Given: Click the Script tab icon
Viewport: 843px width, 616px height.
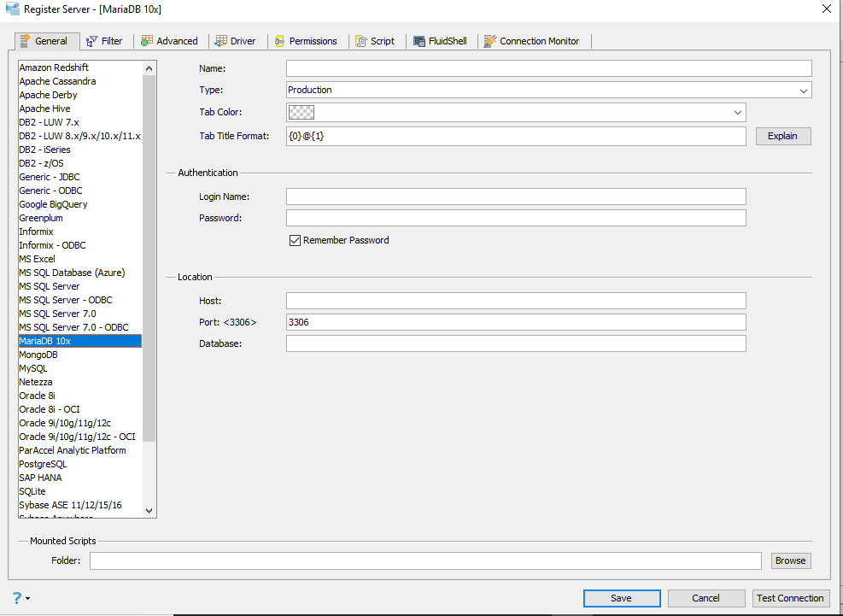Looking at the screenshot, I should (x=361, y=41).
